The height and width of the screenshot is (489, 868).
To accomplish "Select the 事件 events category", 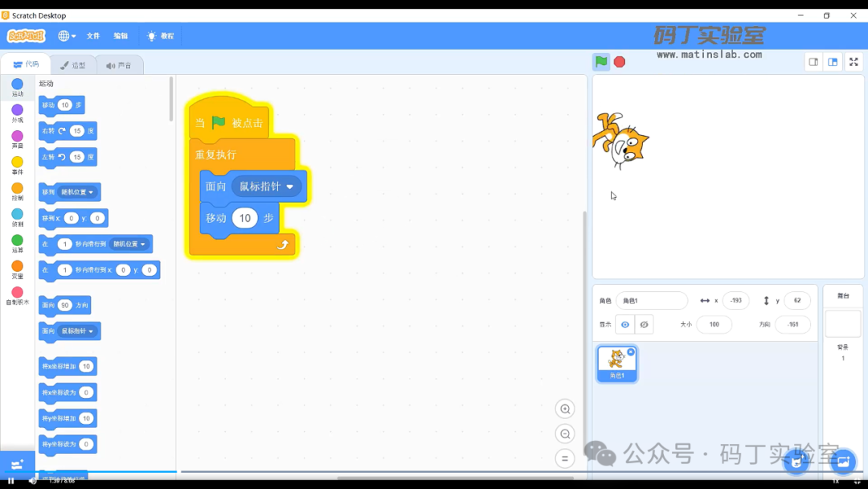I will pos(17,166).
